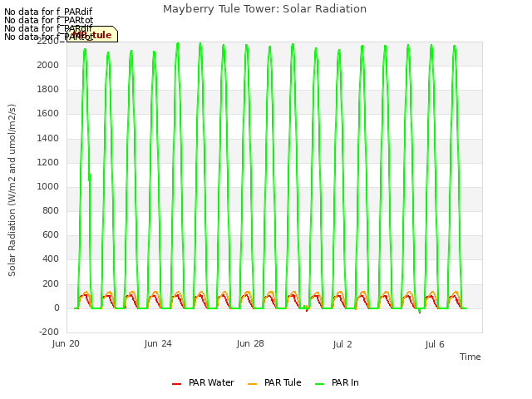
Task: Click the Jul 6 x-axis tick label
Action: (x=435, y=344)
